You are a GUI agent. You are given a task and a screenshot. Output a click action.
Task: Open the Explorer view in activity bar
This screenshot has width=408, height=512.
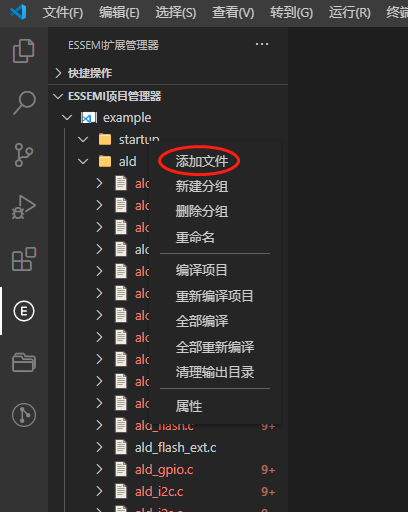[x=24, y=51]
